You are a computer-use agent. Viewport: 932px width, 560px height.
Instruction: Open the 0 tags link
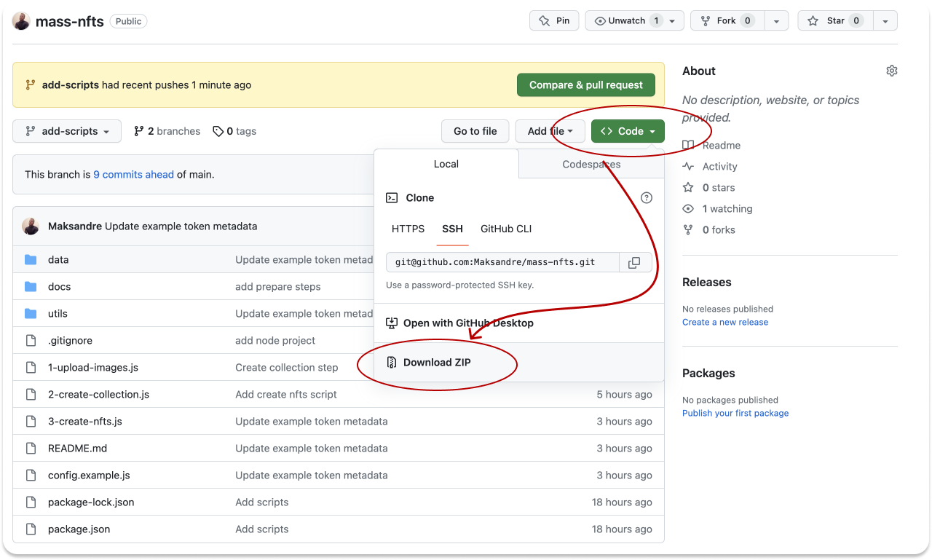click(x=234, y=131)
